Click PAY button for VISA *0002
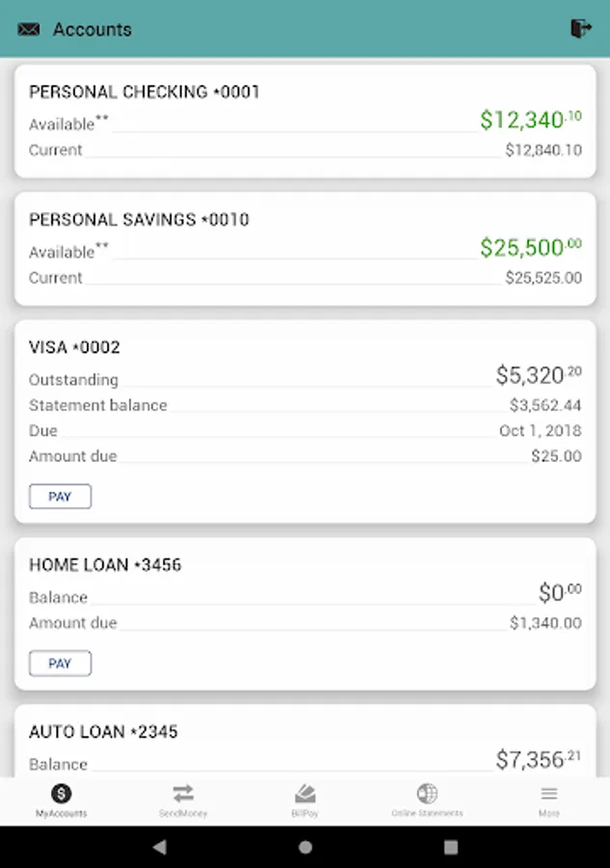Screen dimensions: 610x868 coord(60,497)
